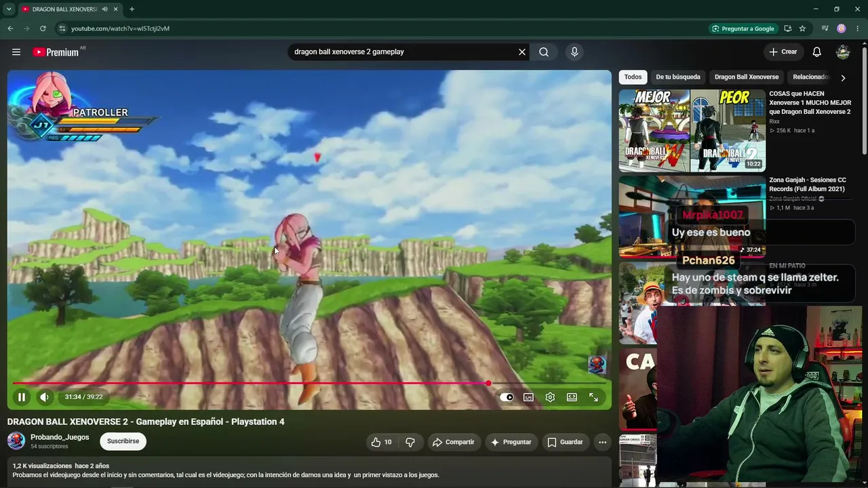Mute the tab via its speaker icon
Viewport: 868px width, 488px height.
(104, 9)
